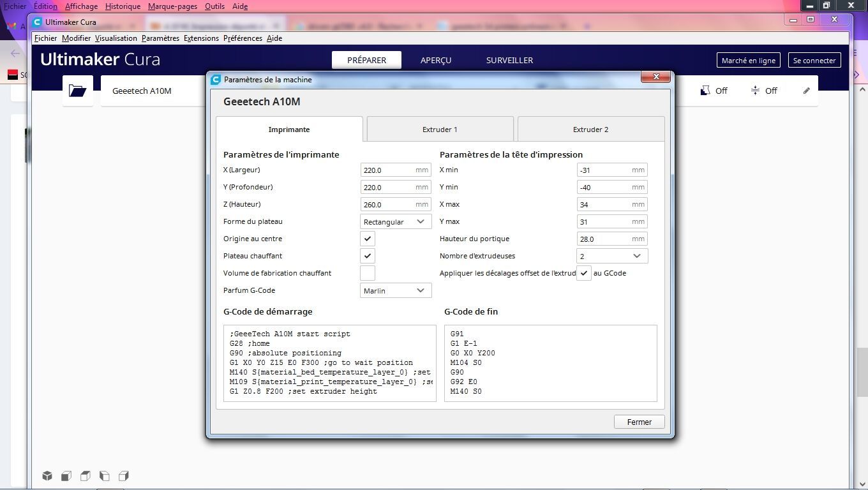Viewport: 868px width, 490px height.
Task: Open the Visualisation menu
Action: coord(116,38)
